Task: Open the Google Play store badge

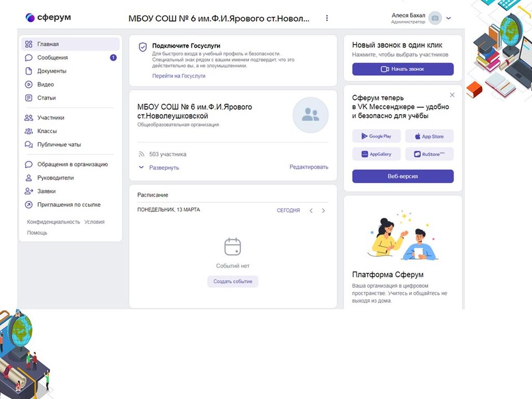Action: [377, 136]
